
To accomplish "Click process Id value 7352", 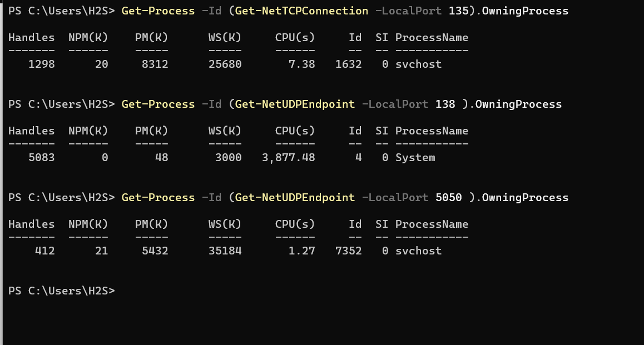I will pos(348,251).
